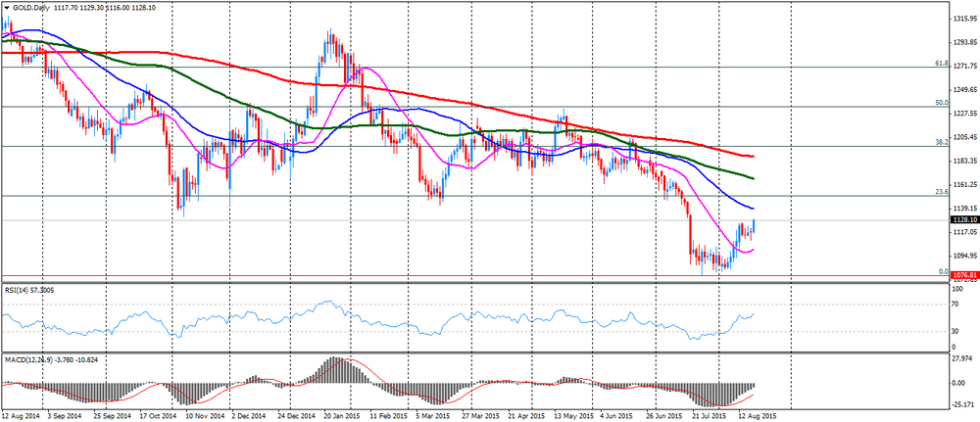Click the red price tag 1076.81

click(x=963, y=275)
